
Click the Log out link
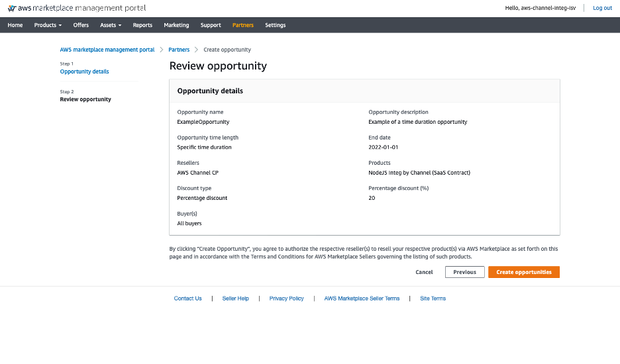click(x=602, y=8)
